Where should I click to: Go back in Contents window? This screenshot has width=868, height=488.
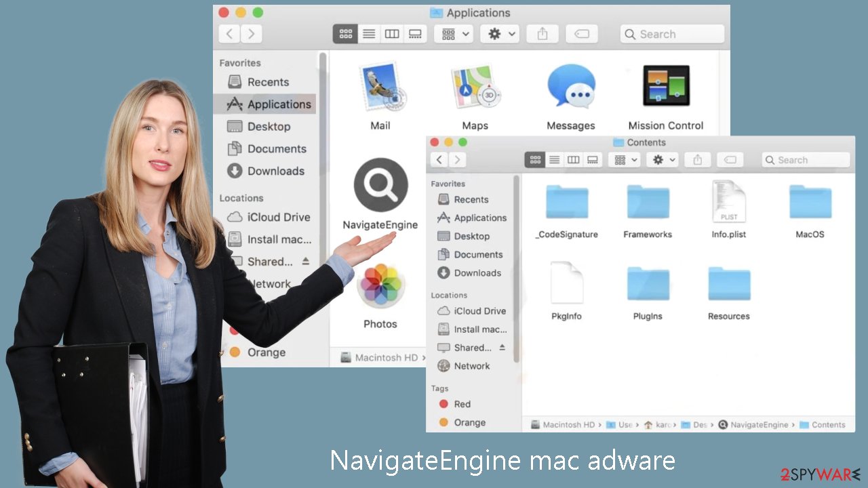[439, 160]
